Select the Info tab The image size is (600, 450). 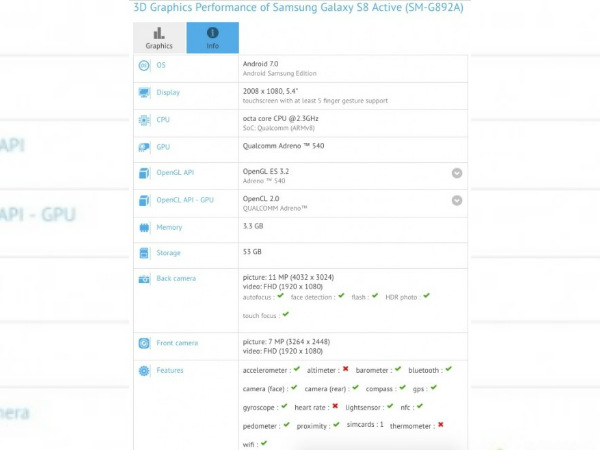pyautogui.click(x=213, y=38)
